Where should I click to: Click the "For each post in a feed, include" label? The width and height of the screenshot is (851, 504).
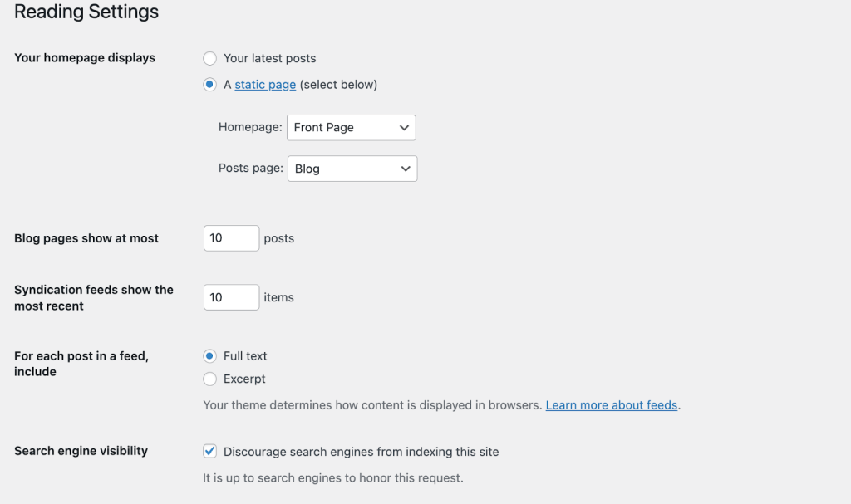pyautogui.click(x=81, y=364)
